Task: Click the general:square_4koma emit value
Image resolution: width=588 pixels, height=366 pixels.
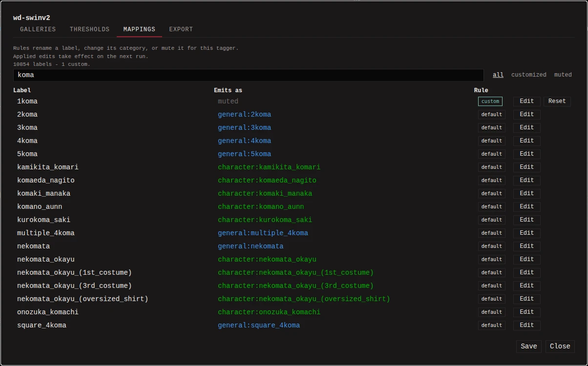Action: [259, 325]
